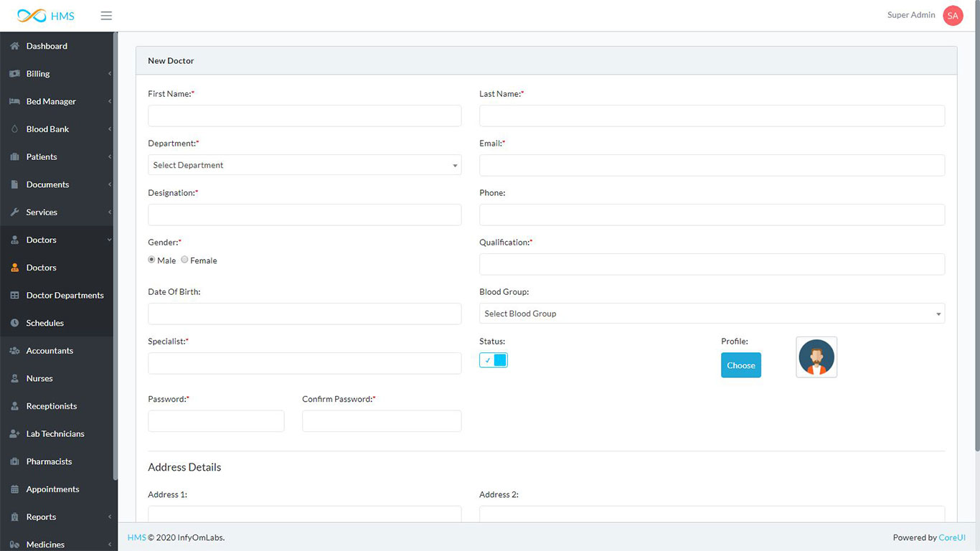Click the SA user avatar icon
Screen dimensions: 980x551
click(952, 16)
